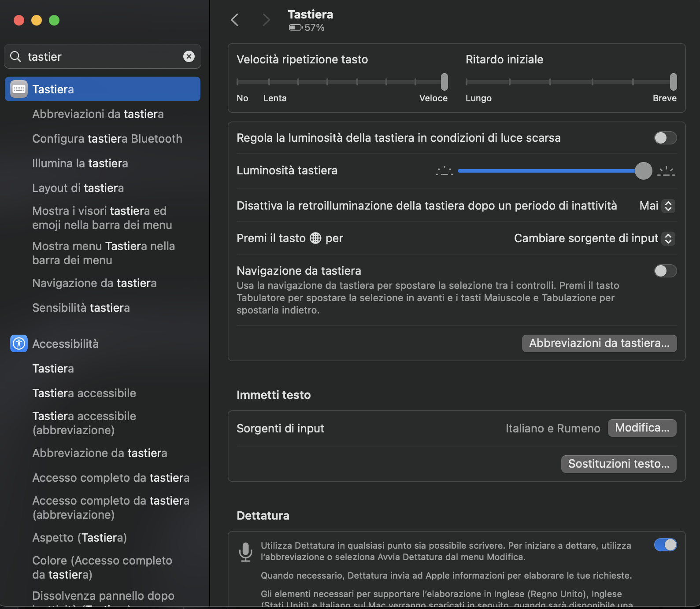Click the low keyboard brightness icon

444,171
